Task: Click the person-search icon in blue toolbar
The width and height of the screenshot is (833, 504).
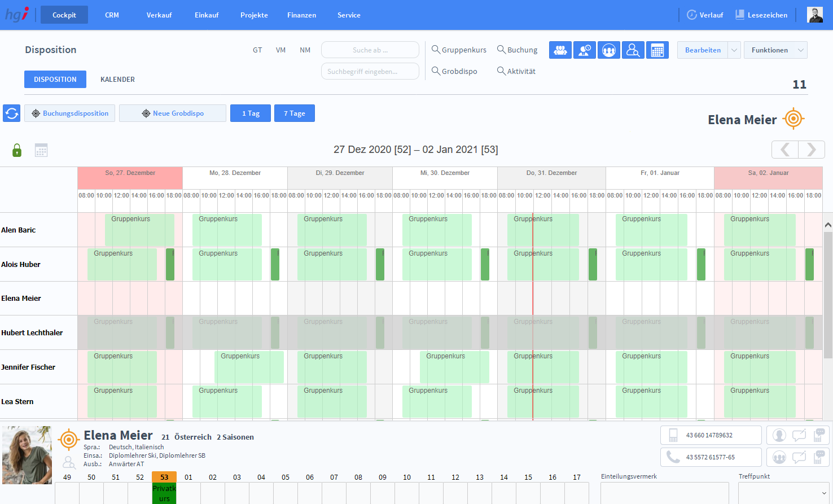Action: [633, 50]
